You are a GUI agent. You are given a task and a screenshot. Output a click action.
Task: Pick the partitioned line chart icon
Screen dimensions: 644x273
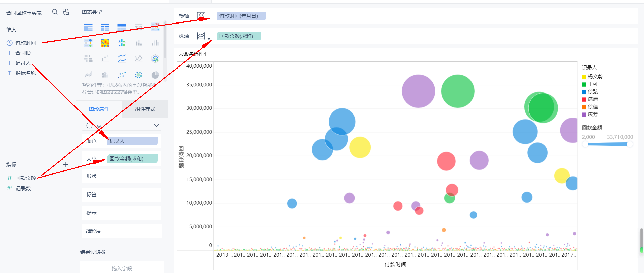(x=122, y=59)
